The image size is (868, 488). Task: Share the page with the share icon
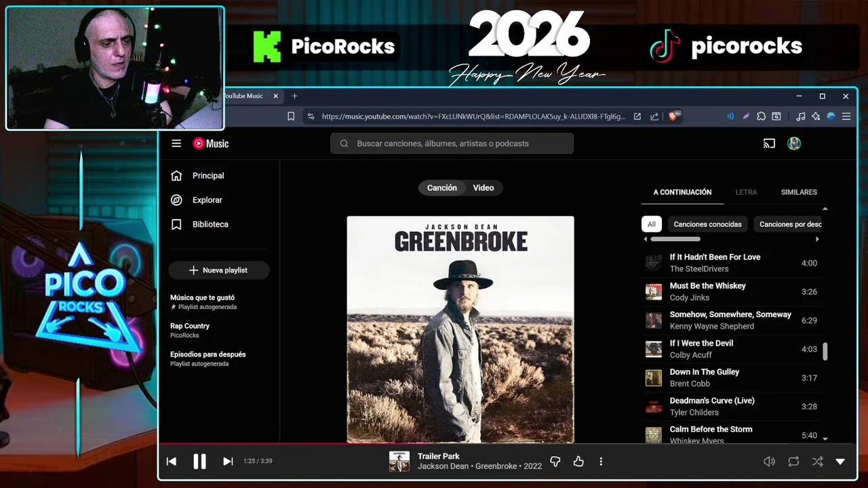pyautogui.click(x=654, y=117)
